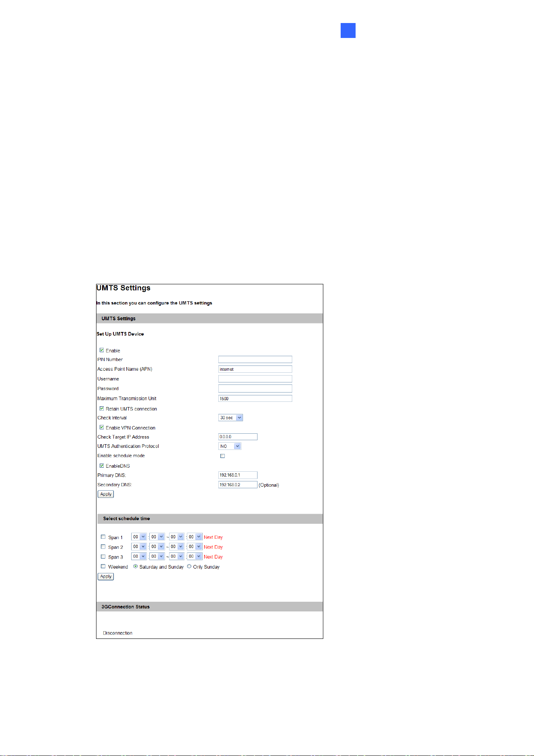Screen dimensions: 534x756
Task: Open Span 1 start hour dropdown
Action: pos(139,537)
